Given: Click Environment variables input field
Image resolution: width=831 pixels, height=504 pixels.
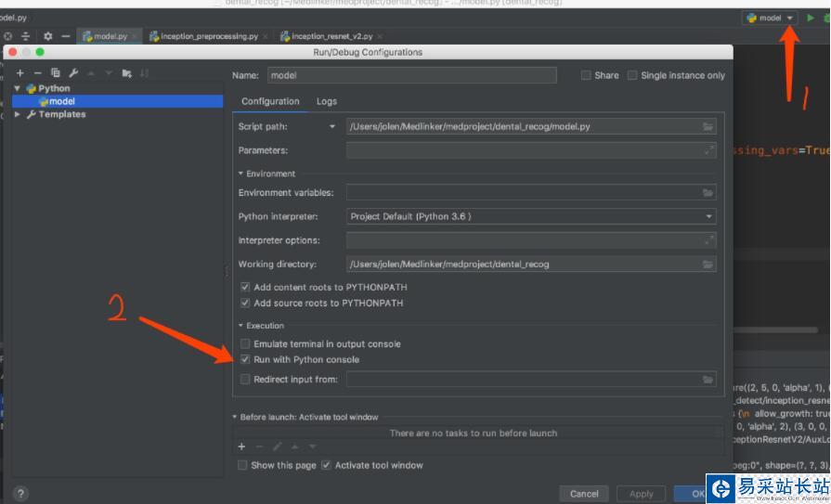Looking at the screenshot, I should pyautogui.click(x=531, y=193).
